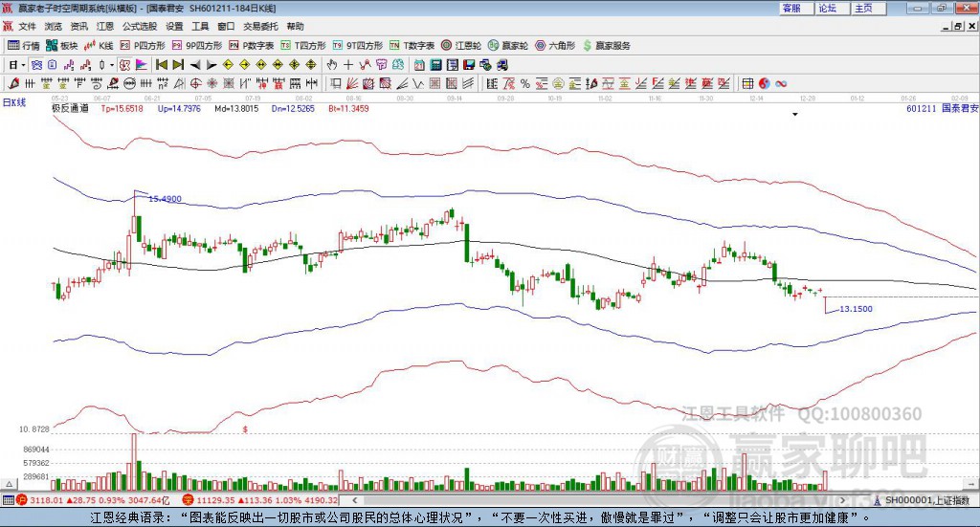980x527 pixels.
Task: Expand the small black triangle above the chart
Action: (794, 115)
